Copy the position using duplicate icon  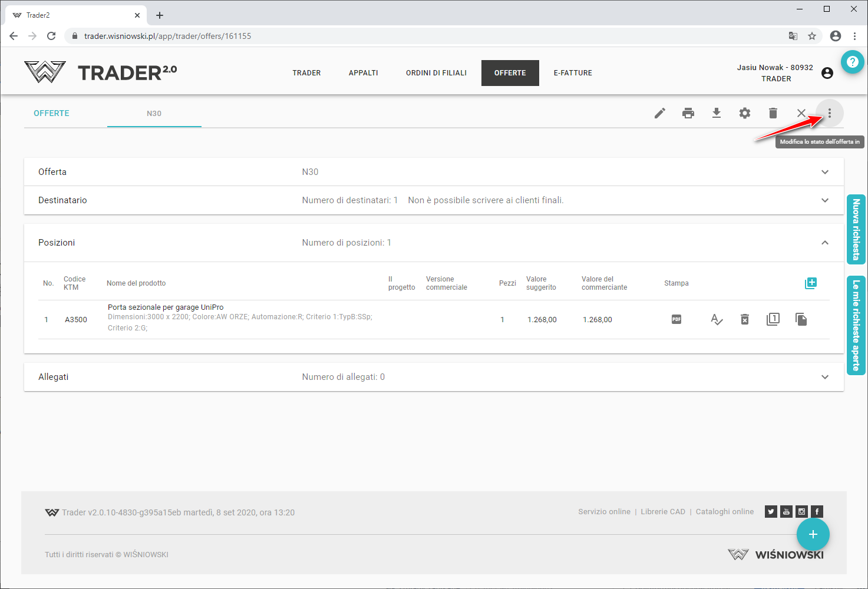(x=801, y=319)
